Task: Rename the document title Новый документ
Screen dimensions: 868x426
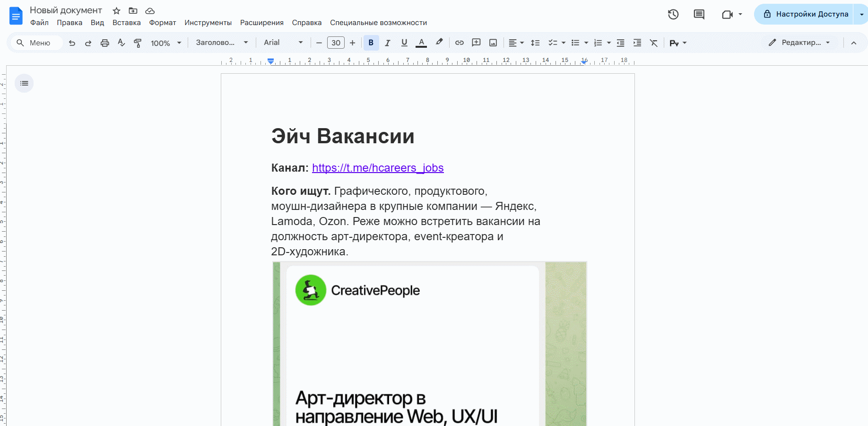Action: click(66, 10)
